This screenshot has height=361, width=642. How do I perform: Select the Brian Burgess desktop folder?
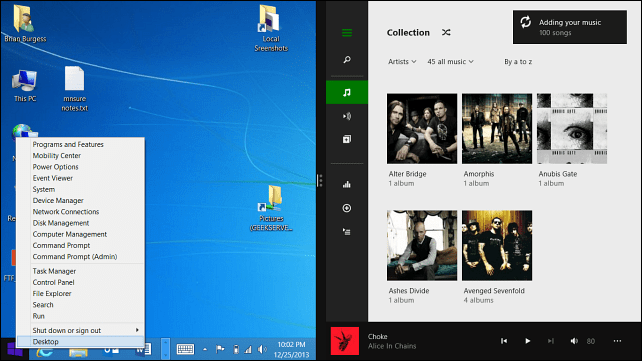(x=25, y=23)
